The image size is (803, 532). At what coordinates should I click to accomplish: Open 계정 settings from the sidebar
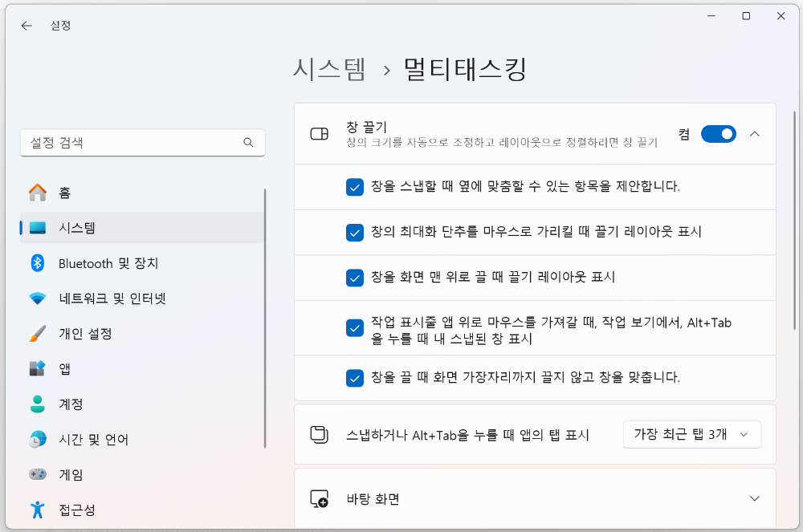click(38, 404)
